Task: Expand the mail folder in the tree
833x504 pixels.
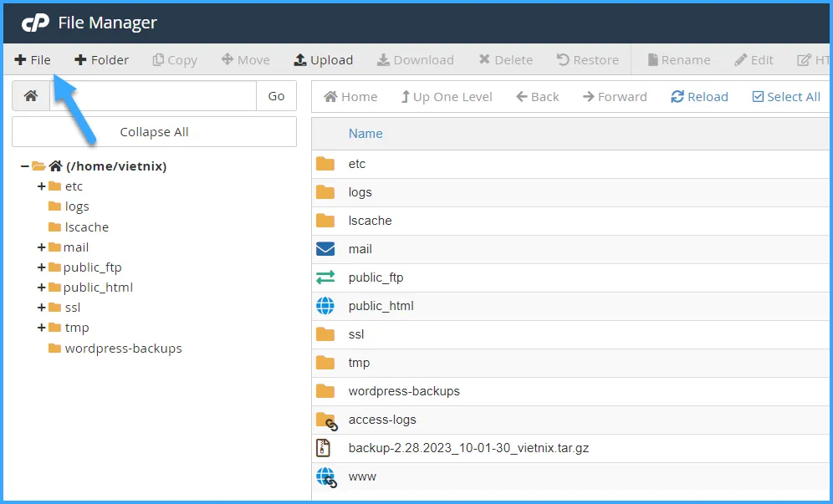Action: pos(41,247)
